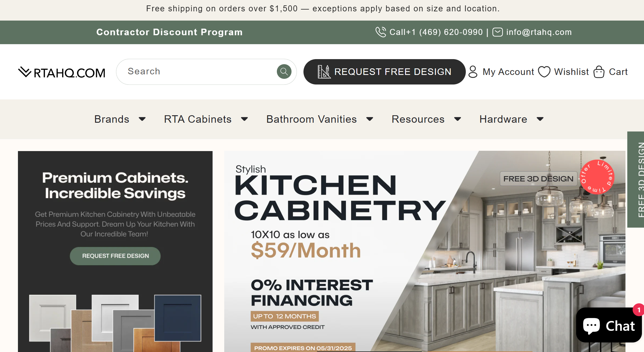The width and height of the screenshot is (644, 352).
Task: Click the red Limited Time Offer badge
Action: click(597, 177)
